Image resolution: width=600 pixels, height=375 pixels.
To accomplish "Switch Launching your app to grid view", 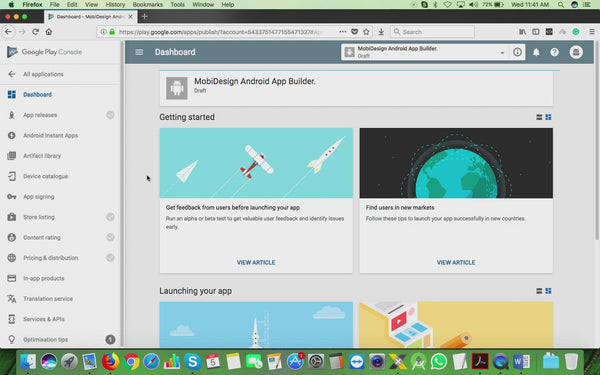I will tap(548, 291).
